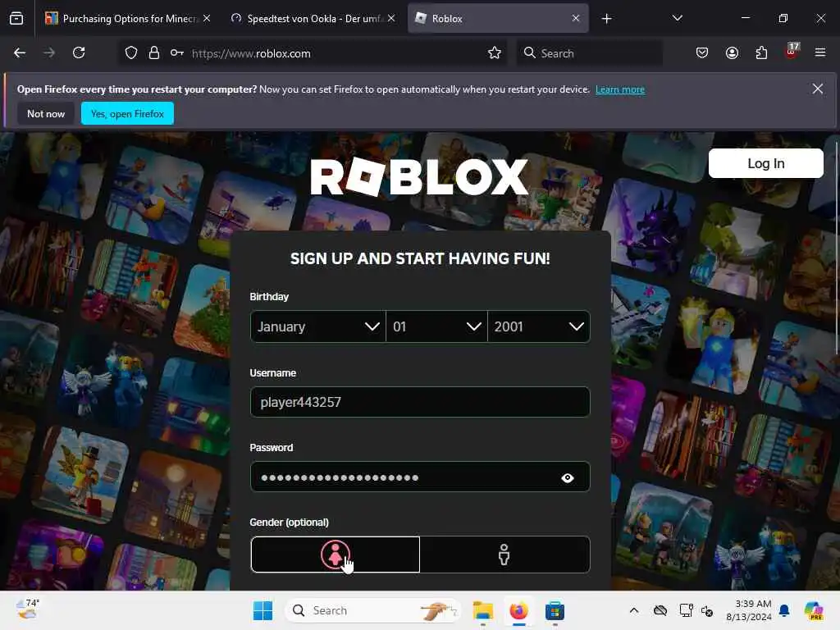The image size is (840, 630).
Task: Select the female gender option
Action: tap(336, 555)
